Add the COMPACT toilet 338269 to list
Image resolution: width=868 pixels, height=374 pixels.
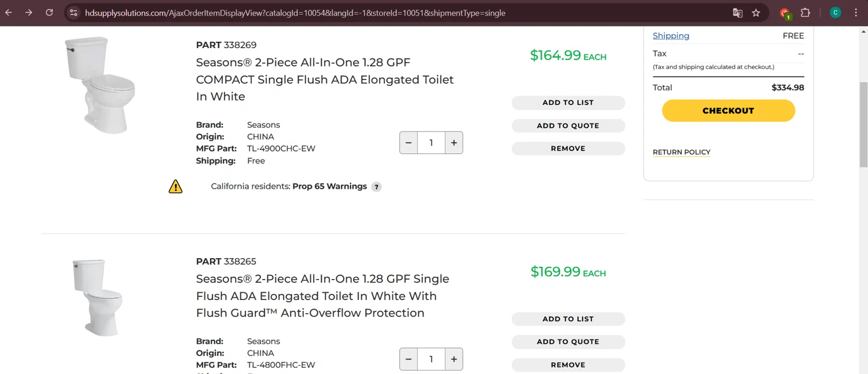[568, 102]
